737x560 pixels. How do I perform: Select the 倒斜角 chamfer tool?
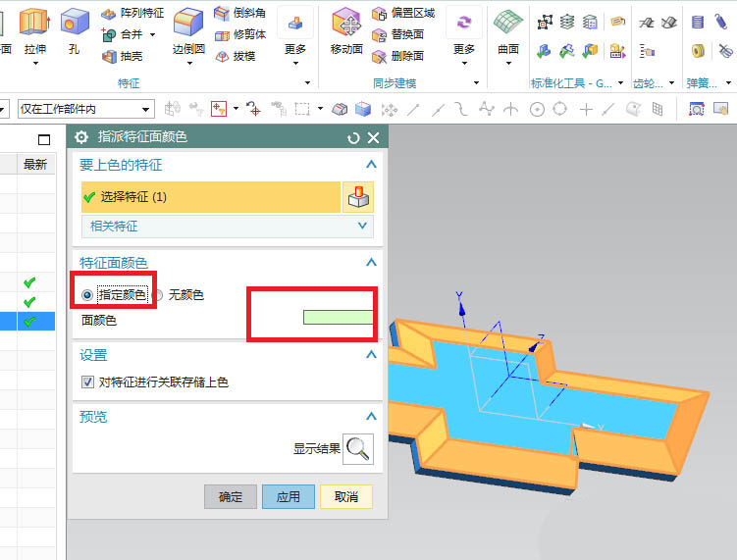tap(239, 13)
